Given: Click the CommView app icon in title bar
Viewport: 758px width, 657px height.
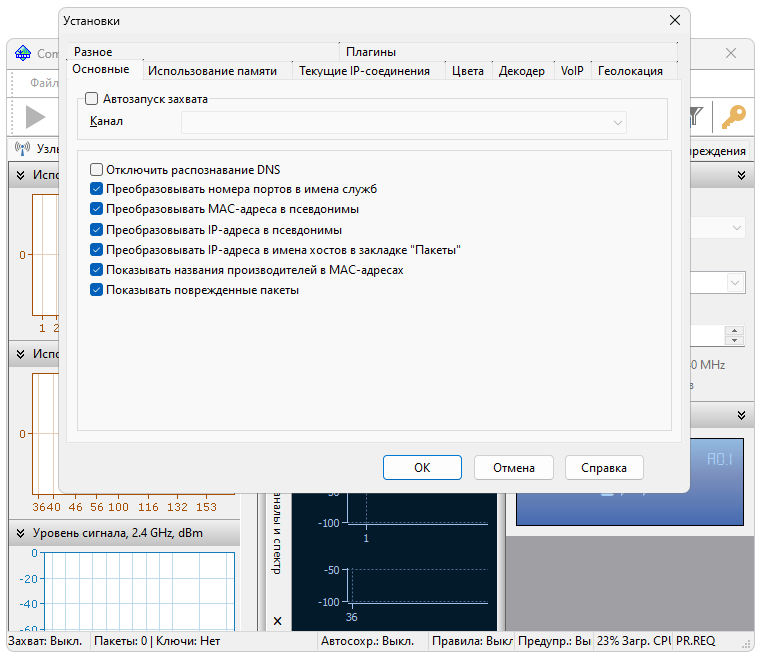Looking at the screenshot, I should click(24, 54).
